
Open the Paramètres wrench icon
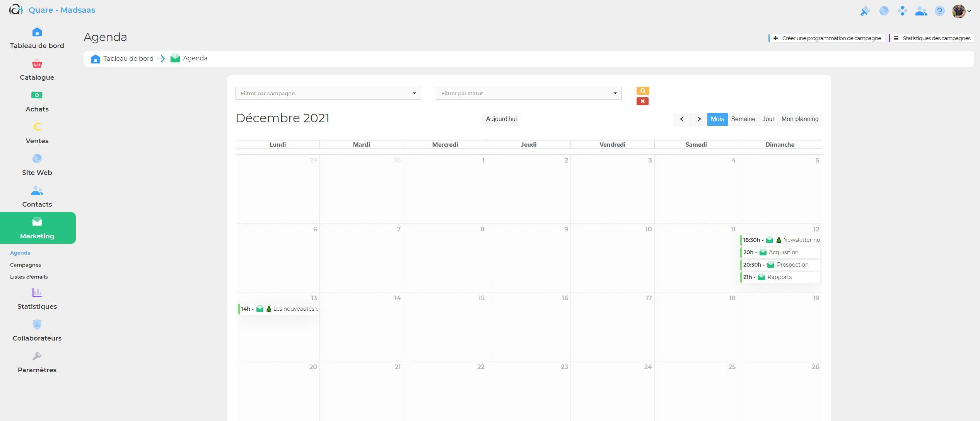click(37, 356)
